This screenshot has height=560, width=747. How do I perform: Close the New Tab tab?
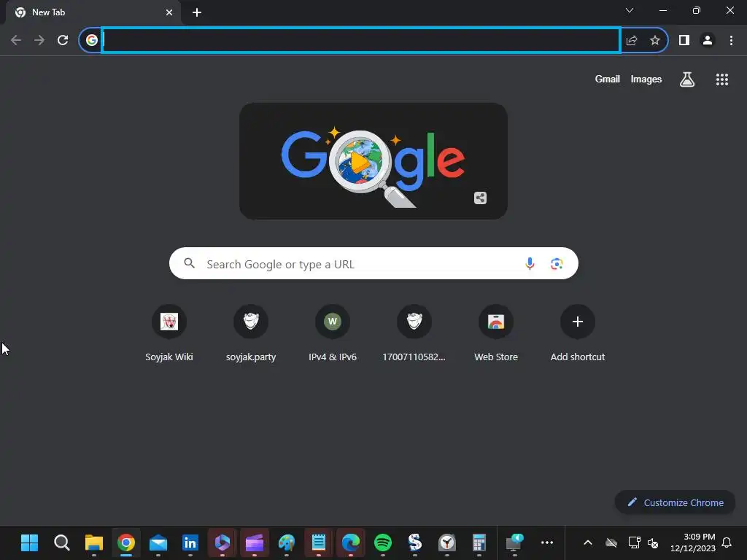pyautogui.click(x=169, y=12)
